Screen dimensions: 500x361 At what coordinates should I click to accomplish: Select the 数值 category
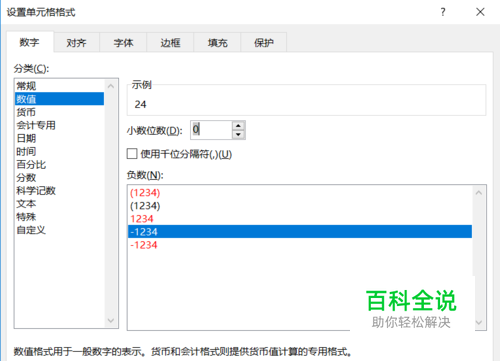(59, 99)
